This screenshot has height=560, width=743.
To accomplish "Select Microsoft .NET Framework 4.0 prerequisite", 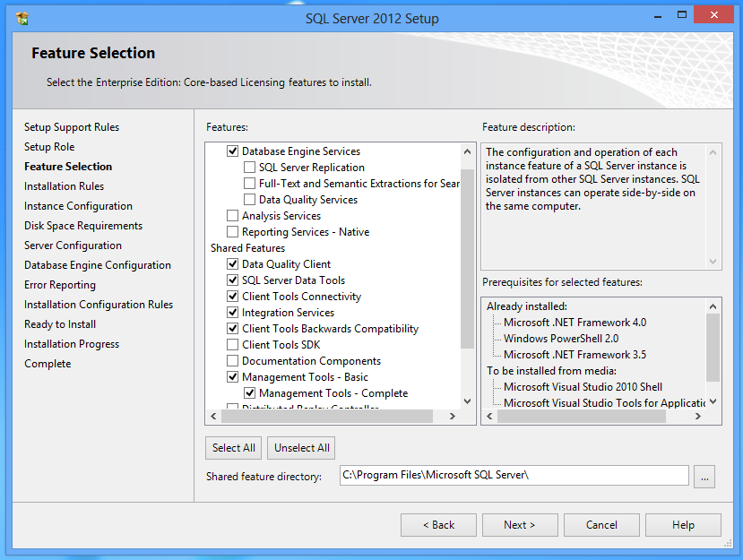I will [x=575, y=323].
